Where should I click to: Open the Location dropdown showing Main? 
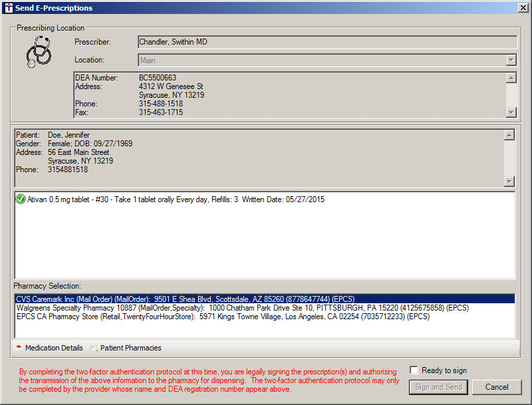click(x=511, y=61)
